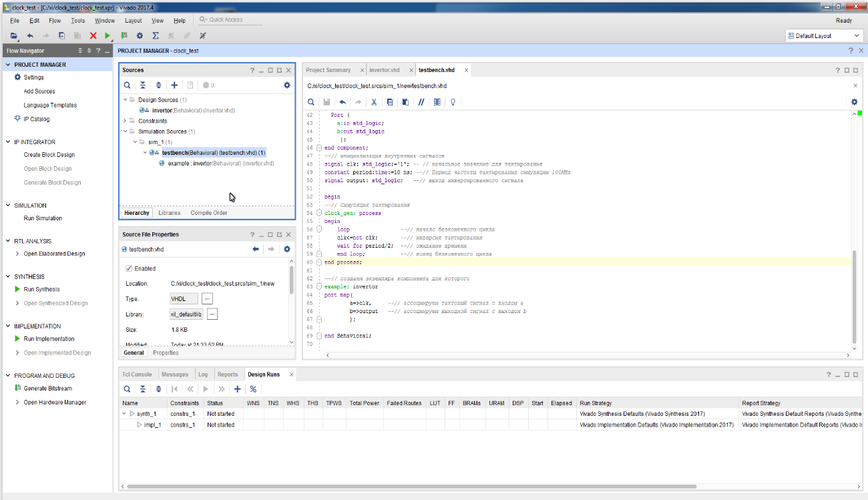The image size is (868, 500).
Task: Click Run Implementation
Action: tap(49, 339)
